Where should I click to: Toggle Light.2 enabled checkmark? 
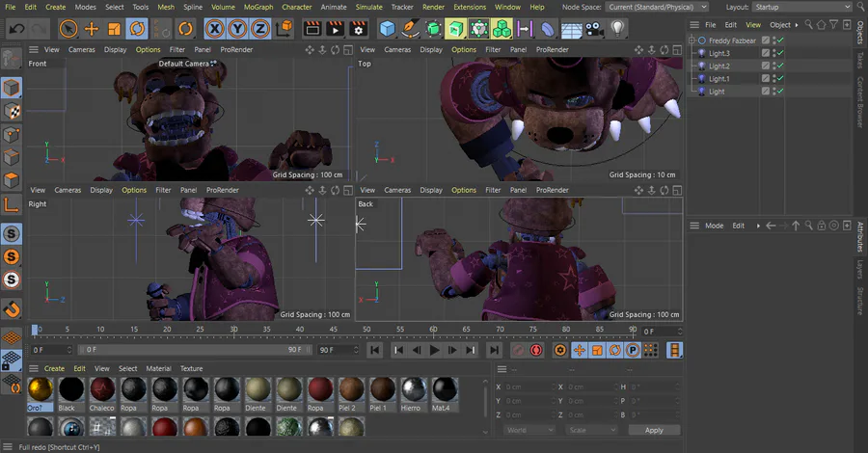click(780, 66)
